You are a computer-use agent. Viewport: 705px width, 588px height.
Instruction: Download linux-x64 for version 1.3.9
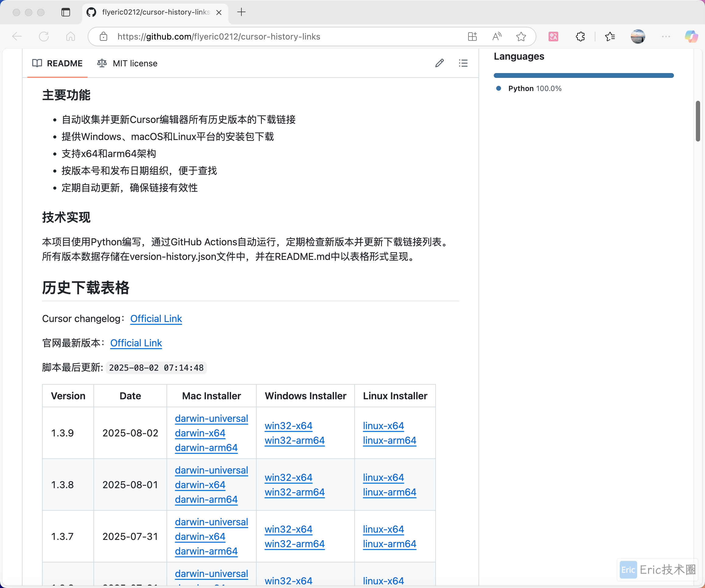click(x=383, y=425)
